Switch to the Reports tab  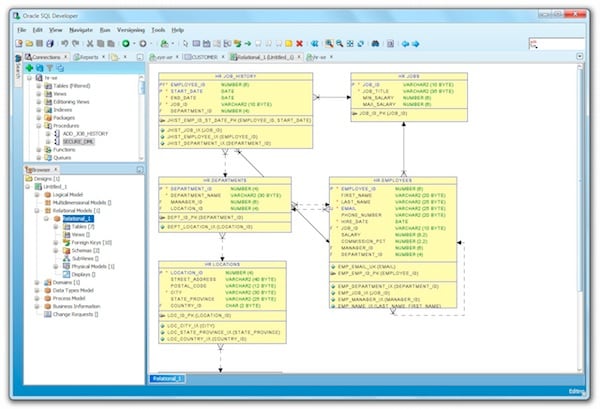click(89, 57)
